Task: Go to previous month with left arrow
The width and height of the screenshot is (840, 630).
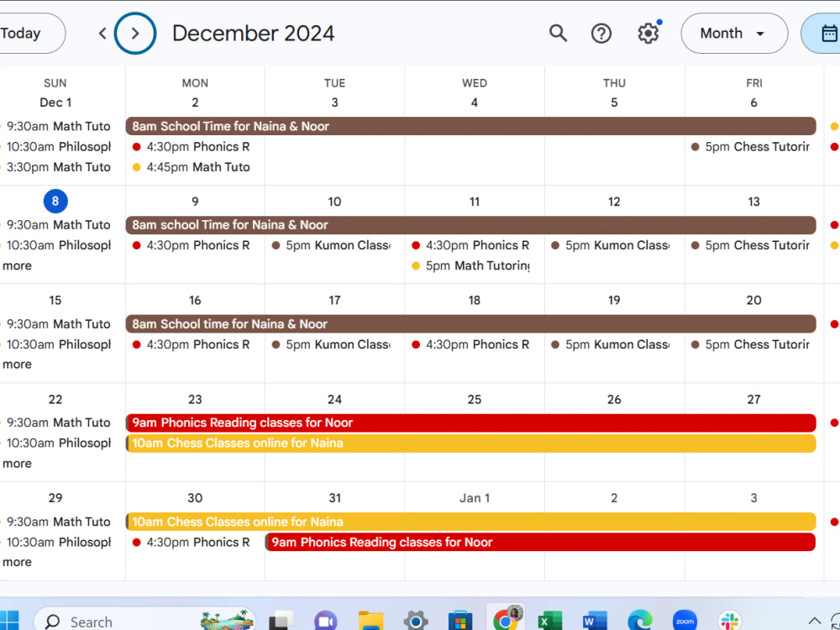Action: 102,34
